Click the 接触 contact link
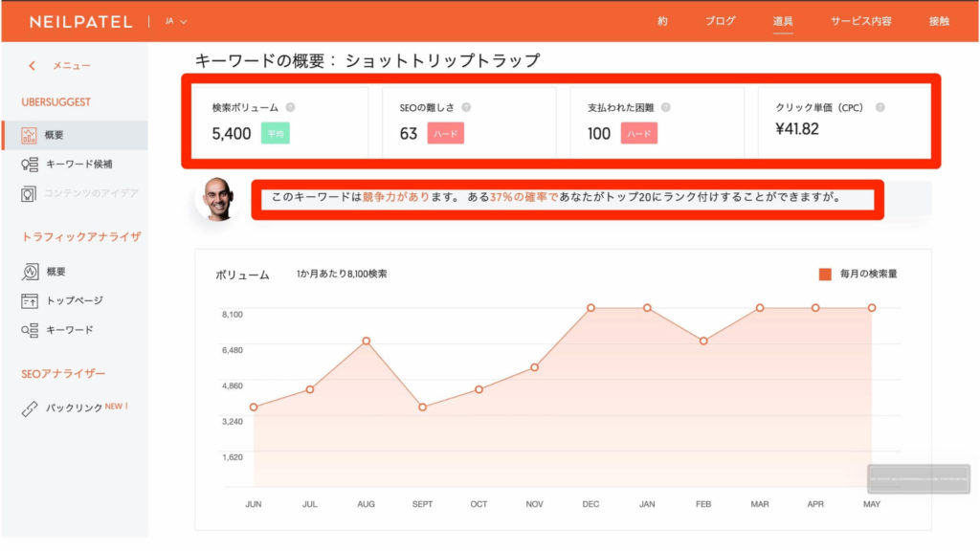980x551 pixels. [939, 21]
